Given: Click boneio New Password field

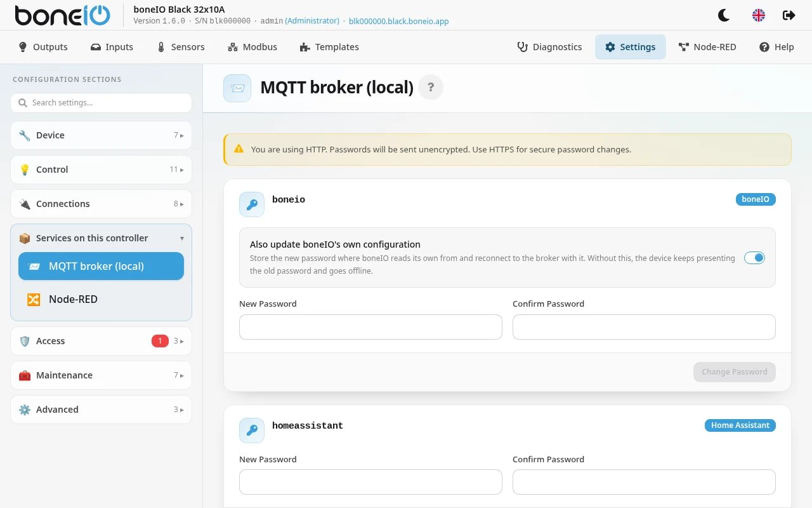Looking at the screenshot, I should (x=370, y=327).
